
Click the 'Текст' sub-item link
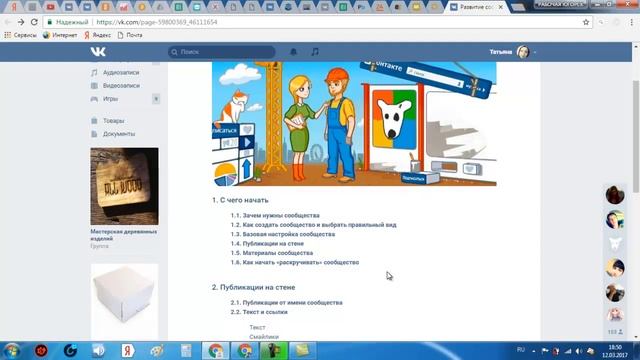click(x=257, y=327)
